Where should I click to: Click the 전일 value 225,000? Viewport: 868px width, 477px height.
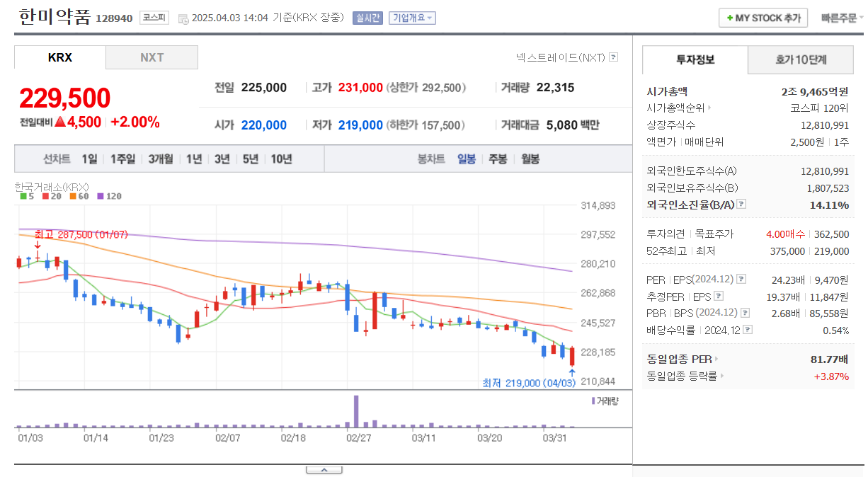click(264, 88)
